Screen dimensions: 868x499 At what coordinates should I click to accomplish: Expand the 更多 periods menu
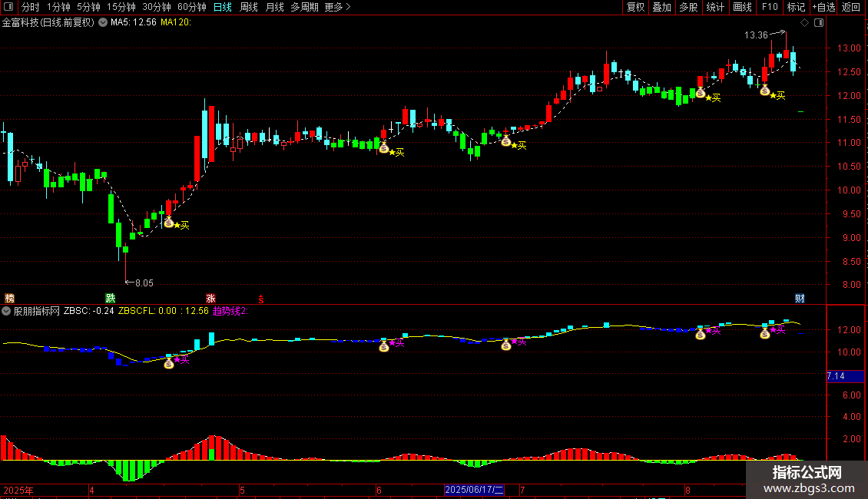337,7
